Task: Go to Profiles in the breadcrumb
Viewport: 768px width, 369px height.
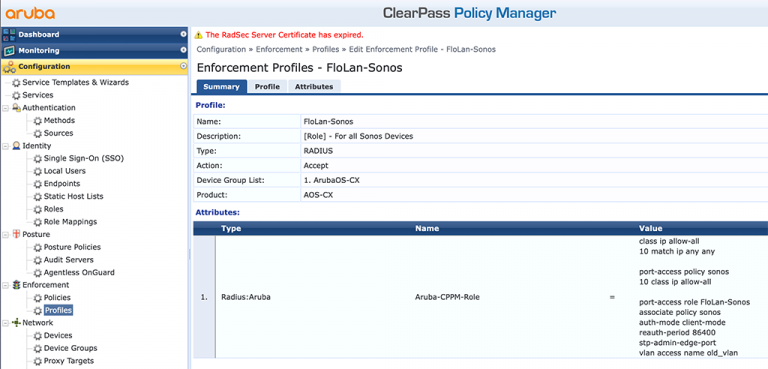Action: pos(326,49)
